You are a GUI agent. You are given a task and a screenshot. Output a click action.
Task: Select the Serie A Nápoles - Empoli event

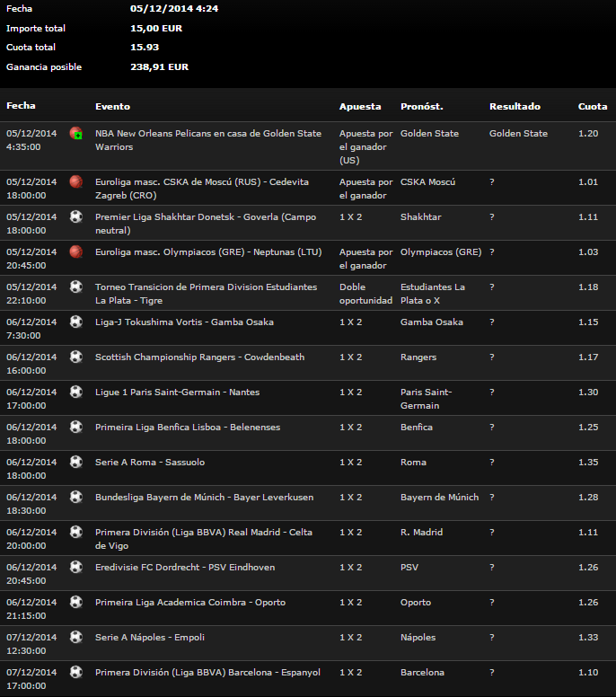point(150,637)
